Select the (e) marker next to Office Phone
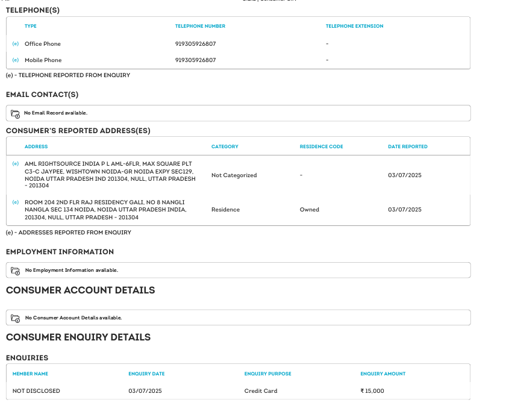The width and height of the screenshot is (512, 420). (x=16, y=44)
